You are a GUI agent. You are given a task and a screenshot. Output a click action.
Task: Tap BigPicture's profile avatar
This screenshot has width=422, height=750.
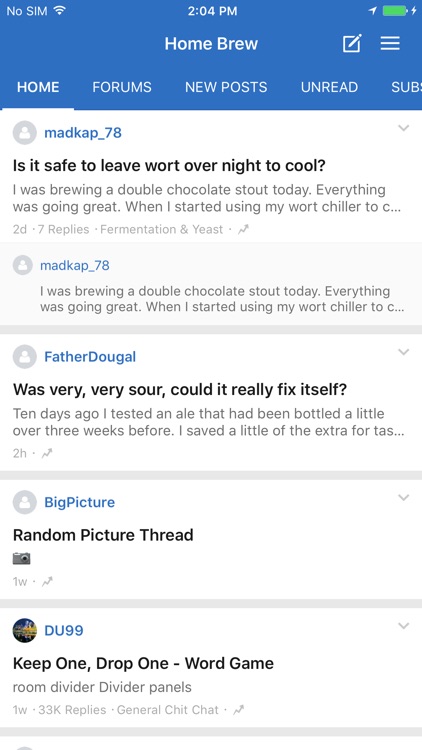click(x=24, y=502)
